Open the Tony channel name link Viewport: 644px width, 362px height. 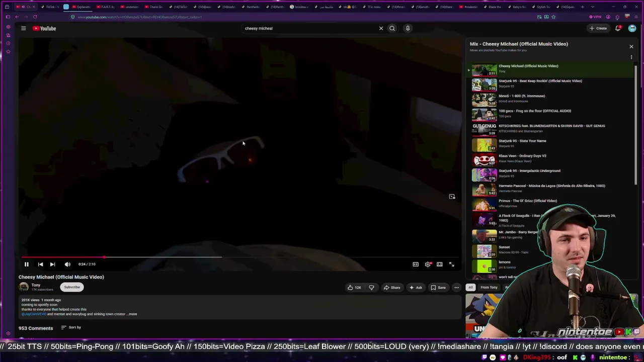coord(36,285)
